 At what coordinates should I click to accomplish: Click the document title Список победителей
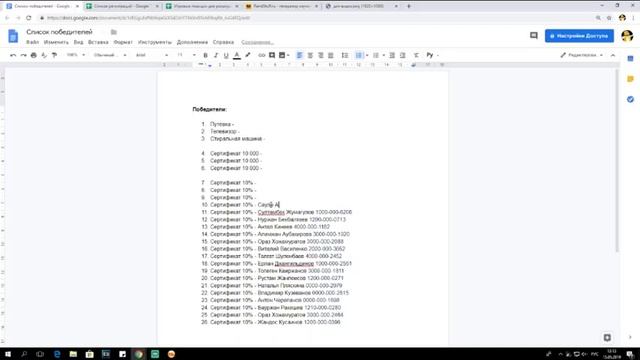pyautogui.click(x=60, y=32)
